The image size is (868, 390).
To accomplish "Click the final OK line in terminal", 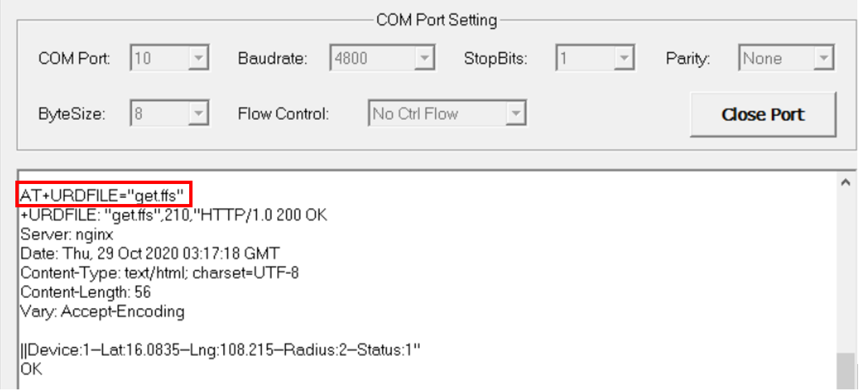I will coord(31,369).
